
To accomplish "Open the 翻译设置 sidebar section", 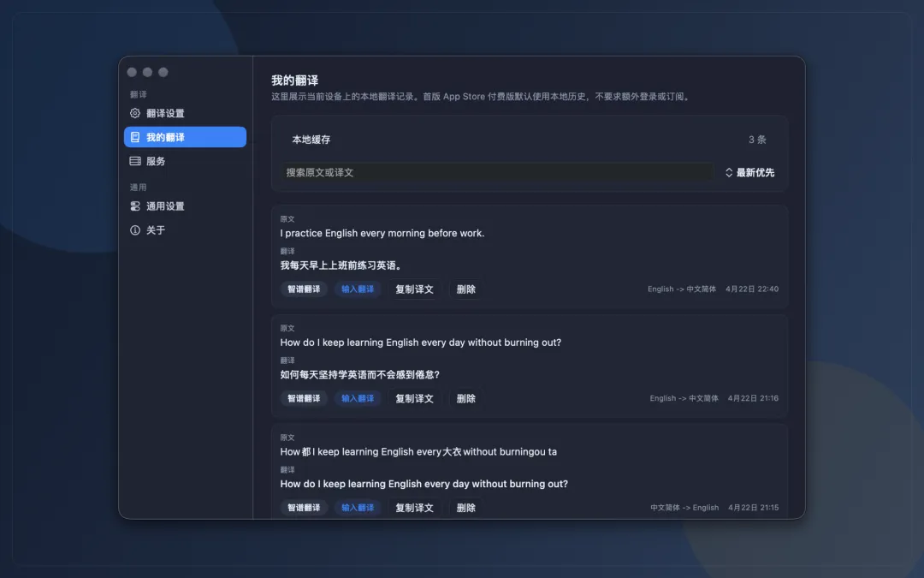I will click(x=185, y=113).
